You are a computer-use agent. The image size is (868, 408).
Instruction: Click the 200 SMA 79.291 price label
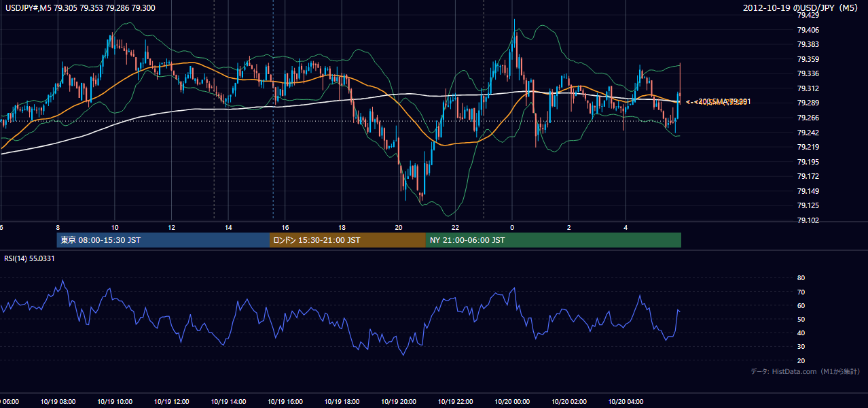click(x=723, y=101)
